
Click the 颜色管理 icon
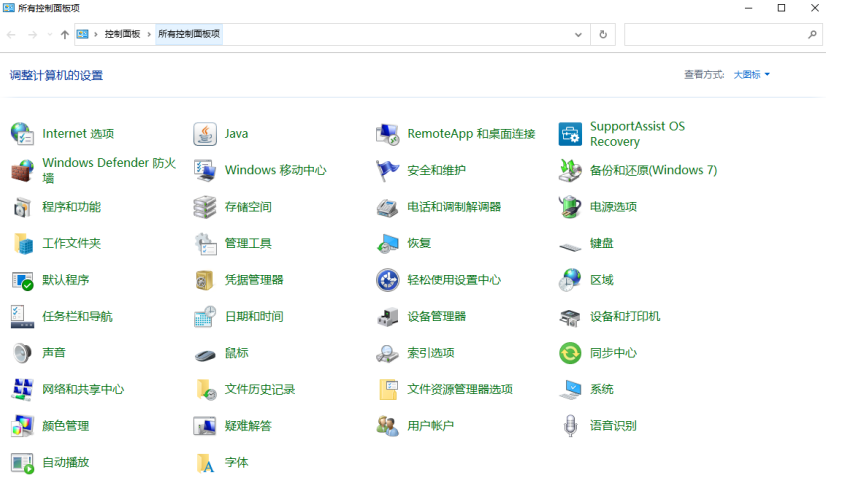point(22,426)
